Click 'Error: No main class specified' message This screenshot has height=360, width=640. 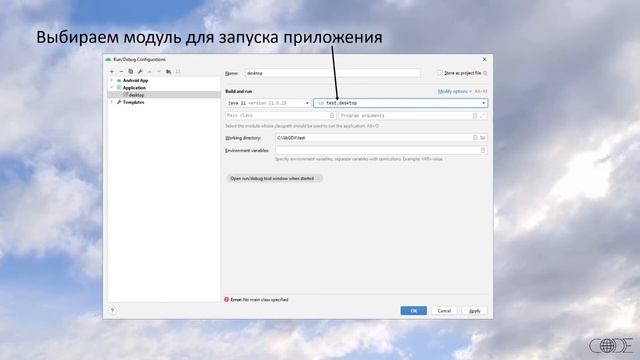click(x=260, y=300)
